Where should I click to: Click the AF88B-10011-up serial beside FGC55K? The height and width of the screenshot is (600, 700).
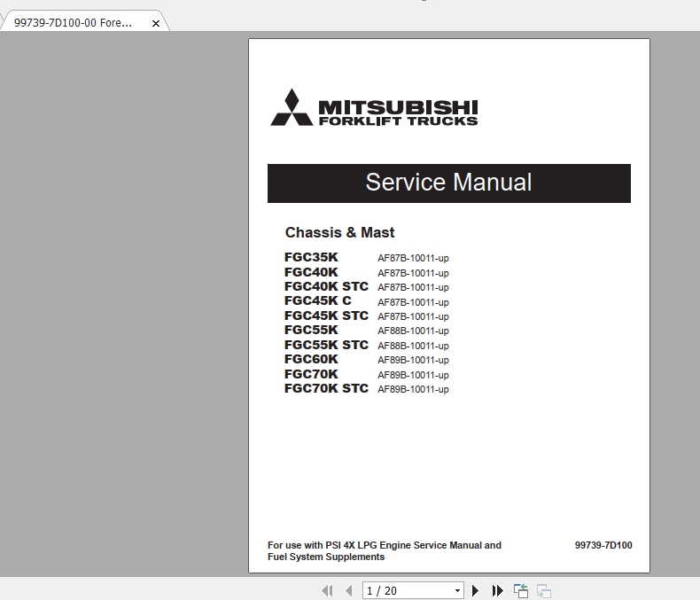click(413, 331)
